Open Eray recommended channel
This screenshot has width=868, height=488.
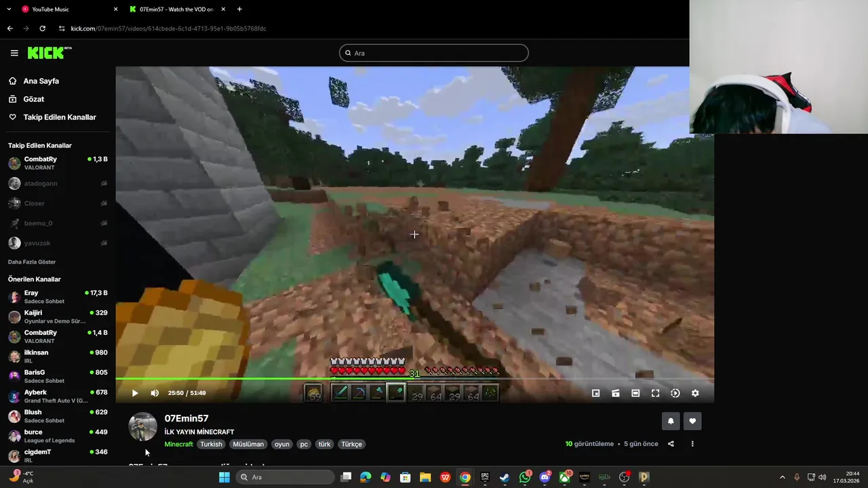pyautogui.click(x=58, y=297)
